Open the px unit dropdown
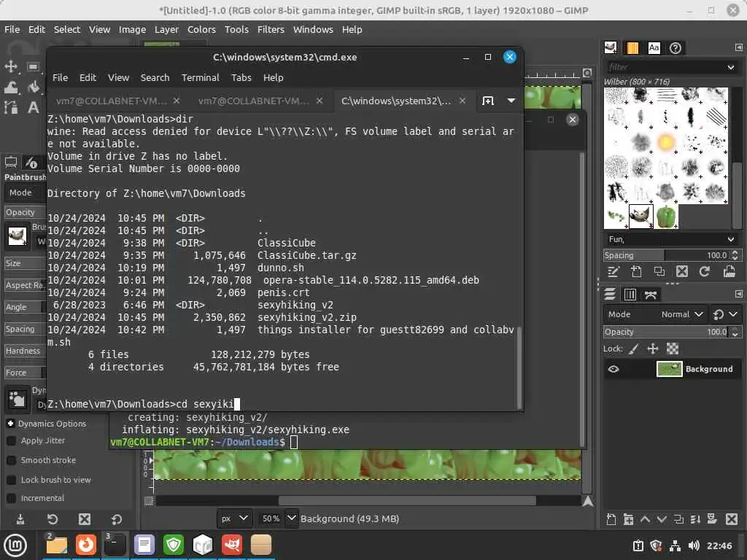Screen dimensions: 747x560 234,518
